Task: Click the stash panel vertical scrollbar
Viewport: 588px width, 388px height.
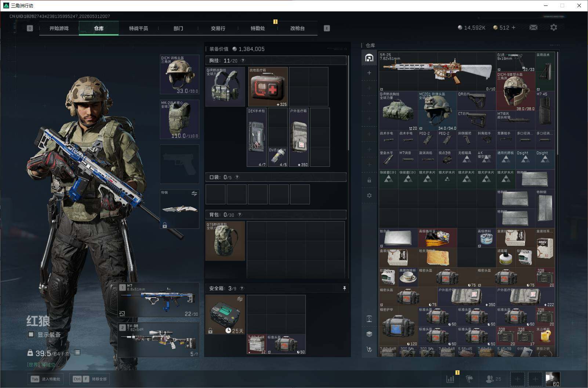Action: click(558, 103)
